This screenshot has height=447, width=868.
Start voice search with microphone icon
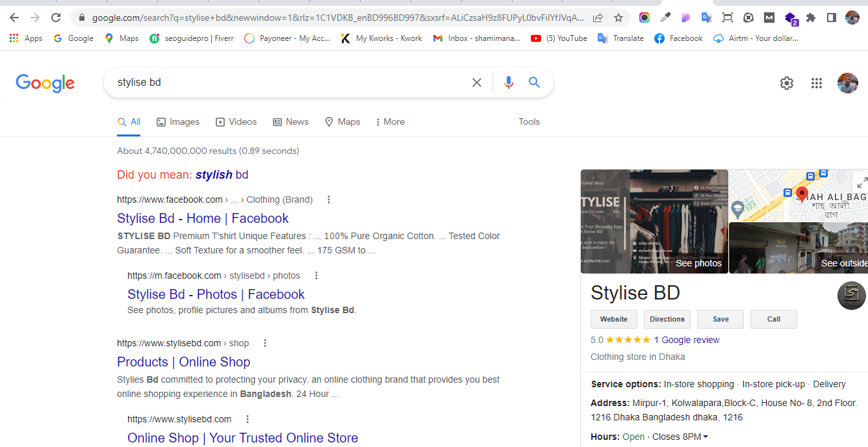pos(509,83)
